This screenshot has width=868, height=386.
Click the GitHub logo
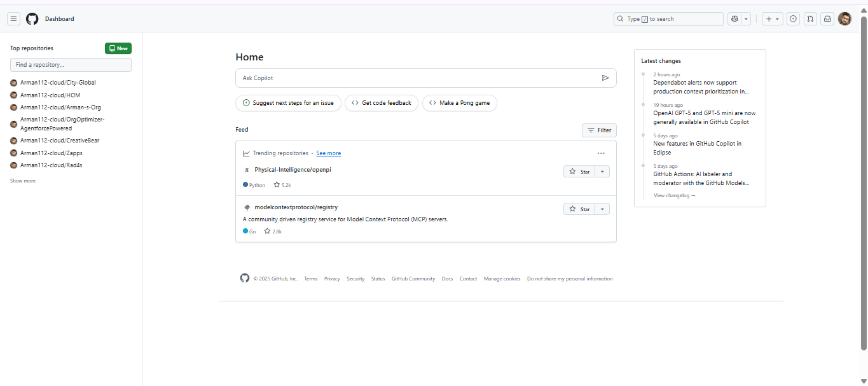[32, 18]
